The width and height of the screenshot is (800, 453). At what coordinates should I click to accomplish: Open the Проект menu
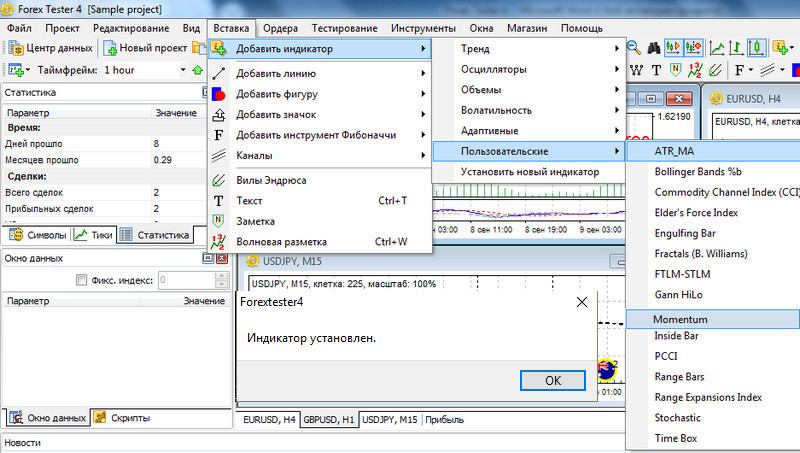coord(62,28)
